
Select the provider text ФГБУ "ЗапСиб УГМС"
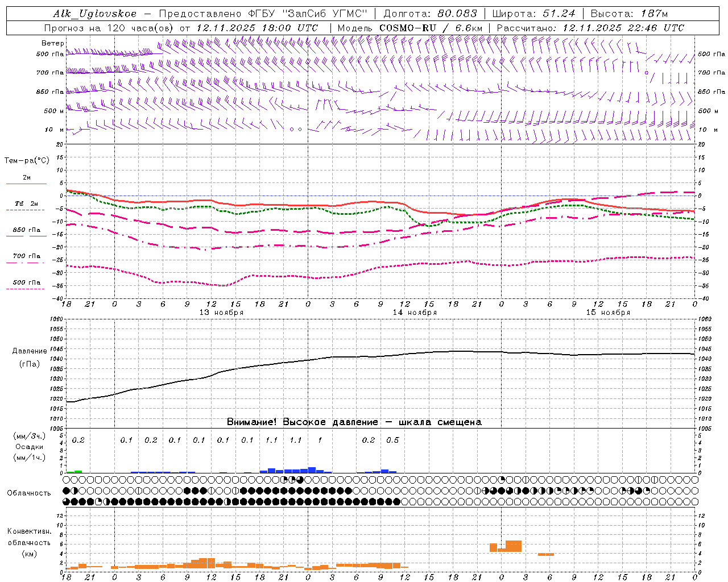click(x=307, y=14)
